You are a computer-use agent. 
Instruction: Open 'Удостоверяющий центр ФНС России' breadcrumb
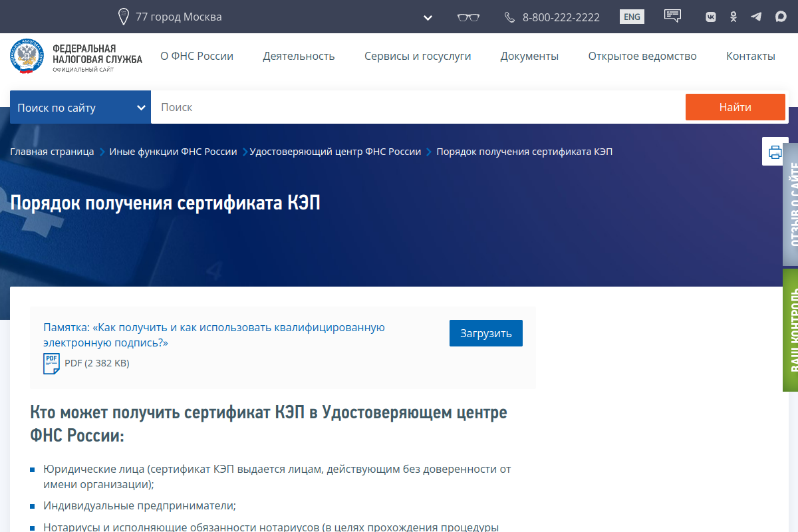coord(335,152)
